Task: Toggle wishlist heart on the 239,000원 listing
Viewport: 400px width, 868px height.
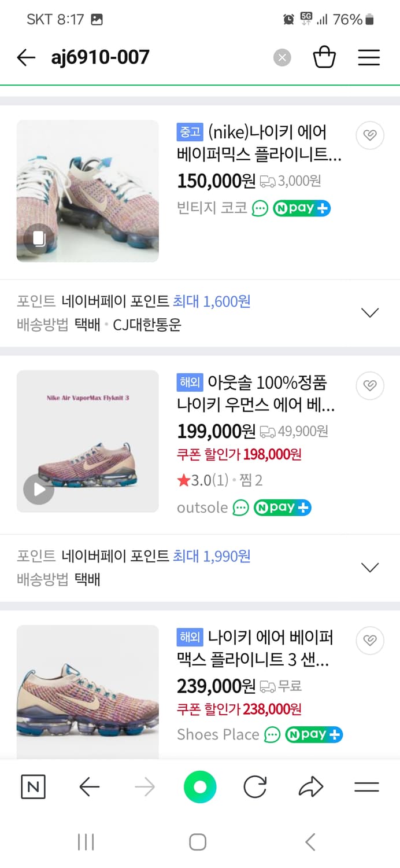Action: point(369,641)
